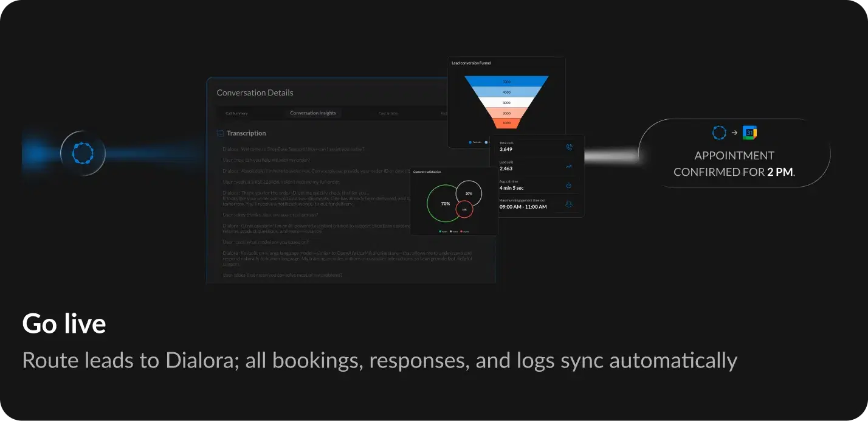Select the white 20% satisfaction bubble
868x421 pixels.
pyautogui.click(x=469, y=193)
